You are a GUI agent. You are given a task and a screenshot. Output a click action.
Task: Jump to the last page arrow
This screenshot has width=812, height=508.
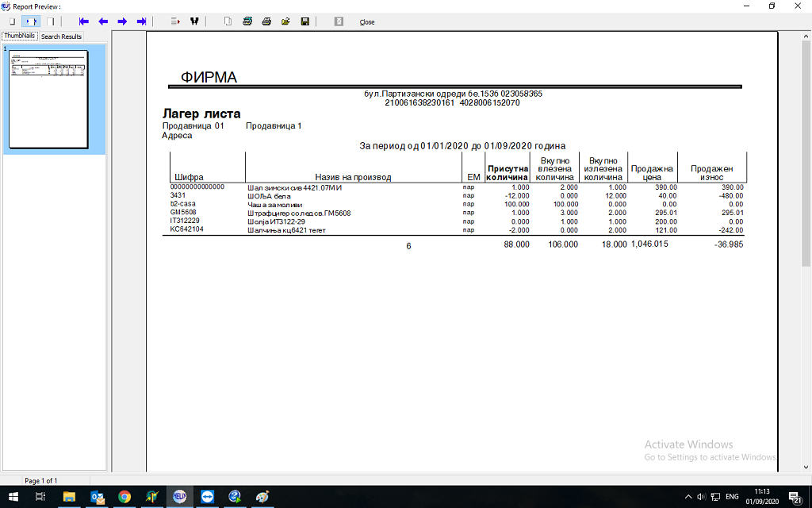click(141, 21)
